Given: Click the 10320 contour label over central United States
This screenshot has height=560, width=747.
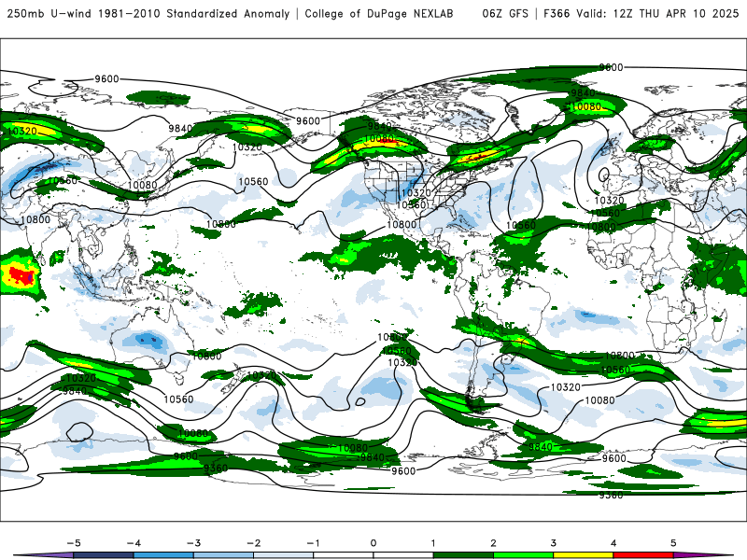Looking at the screenshot, I should pyautogui.click(x=416, y=193).
